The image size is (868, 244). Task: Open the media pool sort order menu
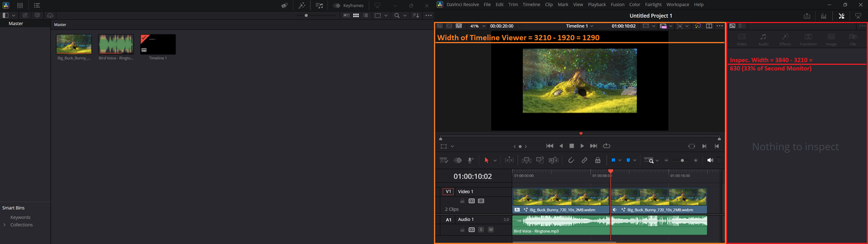(416, 15)
